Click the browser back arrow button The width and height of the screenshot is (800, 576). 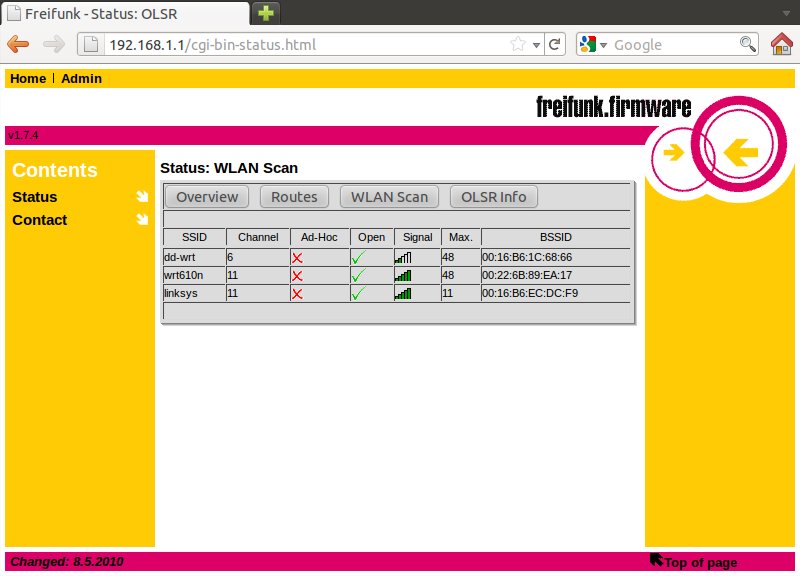19,44
